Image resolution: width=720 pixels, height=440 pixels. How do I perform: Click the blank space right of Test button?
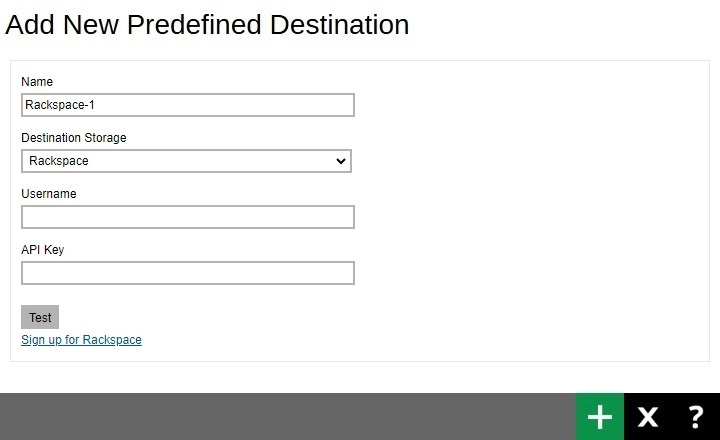250,318
